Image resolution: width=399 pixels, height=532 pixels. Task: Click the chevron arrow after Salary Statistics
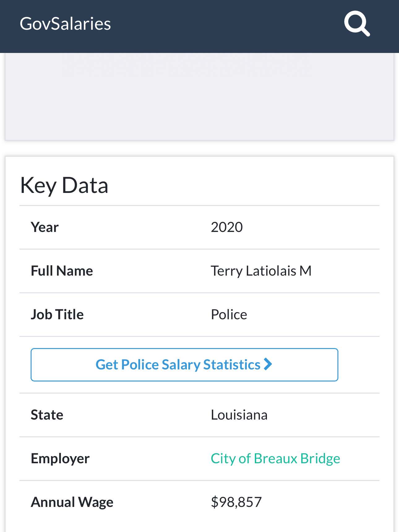click(x=268, y=364)
